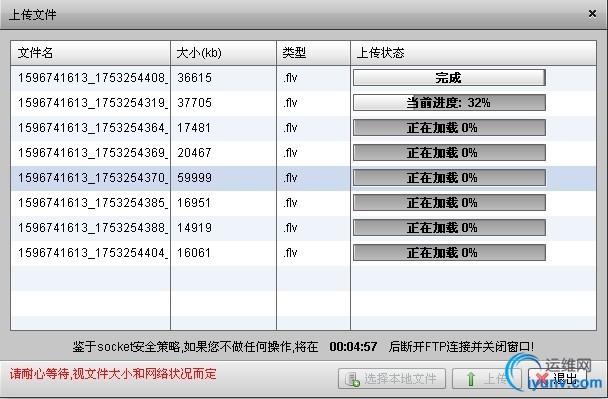Click the size value 59999
The height and width of the screenshot is (399, 608).
[x=194, y=178]
